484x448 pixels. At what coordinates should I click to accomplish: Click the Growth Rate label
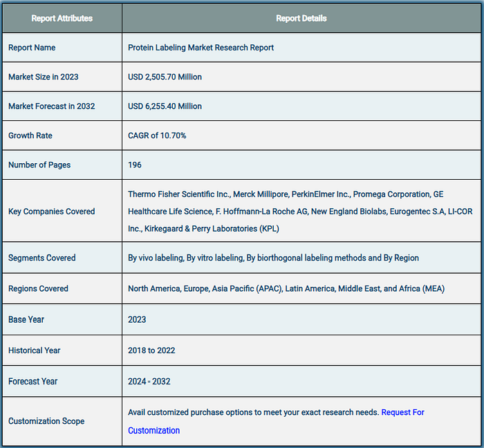coord(30,136)
